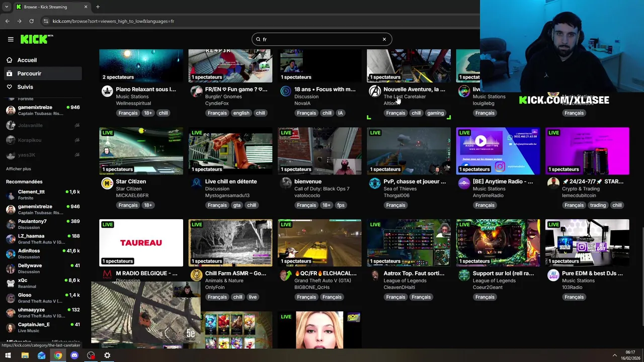Expand Afficher plus under followed channels
This screenshot has height=362, width=644.
point(19,169)
